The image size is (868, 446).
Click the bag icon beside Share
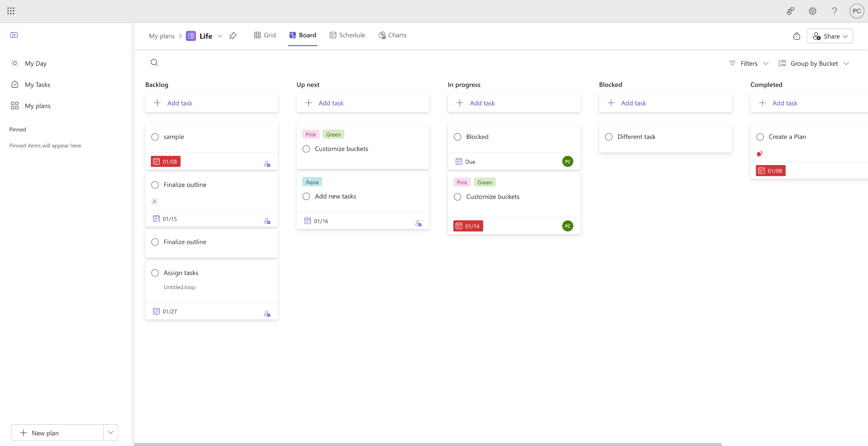point(796,36)
